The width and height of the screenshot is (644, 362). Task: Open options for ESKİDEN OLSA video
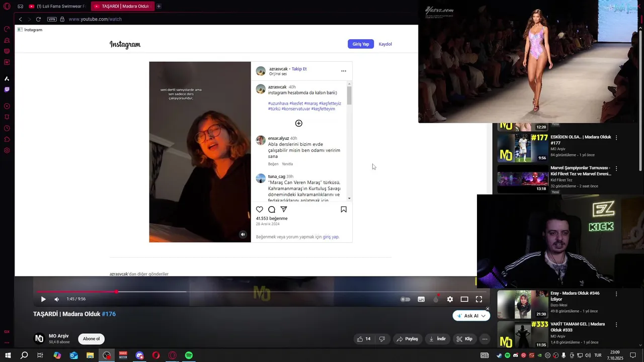(x=616, y=137)
